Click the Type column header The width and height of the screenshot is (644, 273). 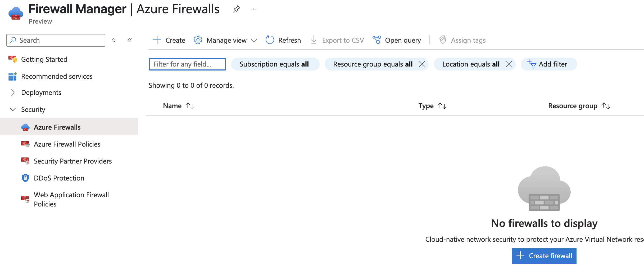426,106
